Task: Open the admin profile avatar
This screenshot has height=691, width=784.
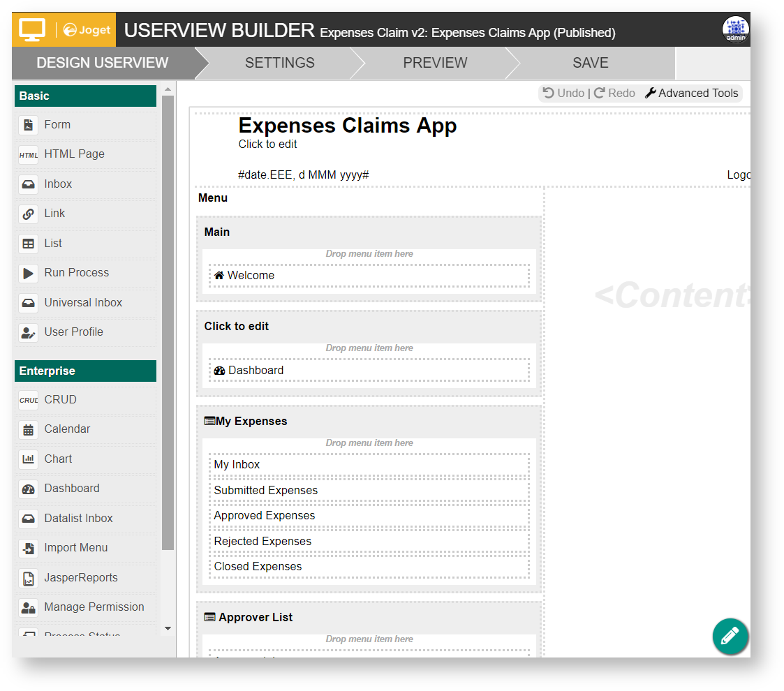Action: pos(735,29)
